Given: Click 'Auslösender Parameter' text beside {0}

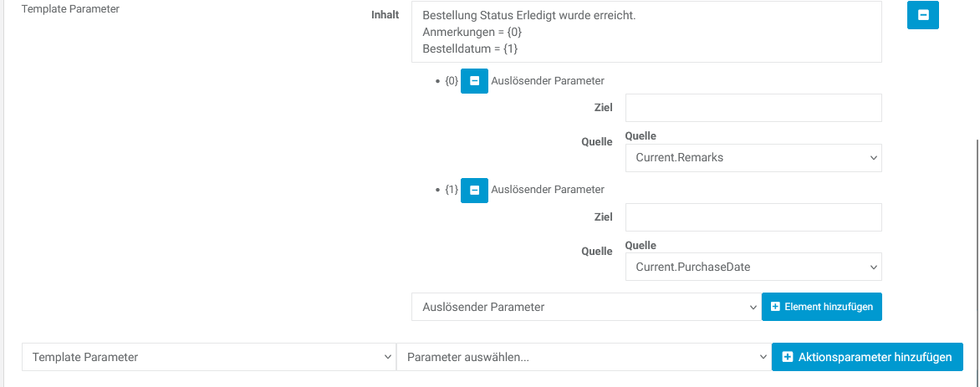Looking at the screenshot, I should [x=548, y=81].
